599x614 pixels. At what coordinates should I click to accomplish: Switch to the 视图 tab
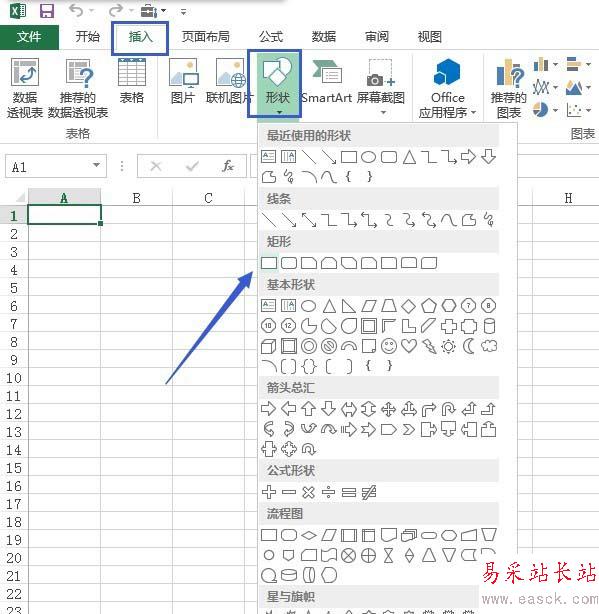pos(429,37)
